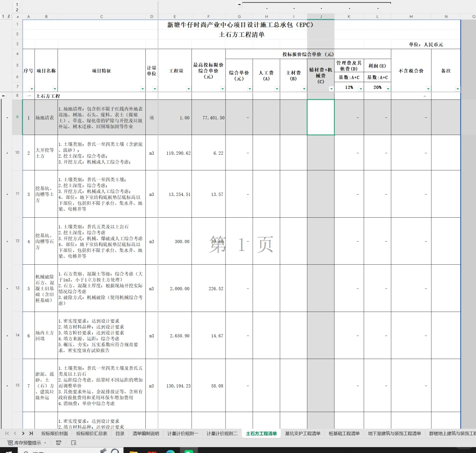Show row outline level 1
The height and width of the screenshot is (453, 476).
tap(3, 16)
